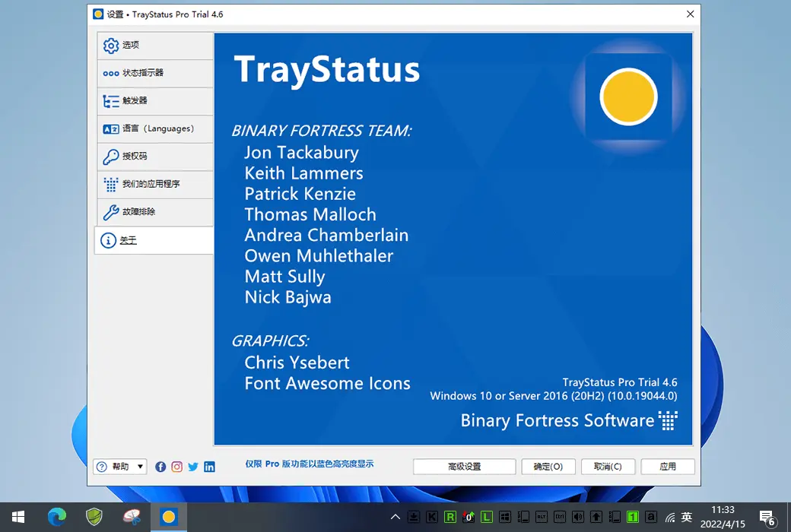Open the 触发器 (Triggers) tab
Image resolution: width=791 pixels, height=532 pixels.
point(155,101)
